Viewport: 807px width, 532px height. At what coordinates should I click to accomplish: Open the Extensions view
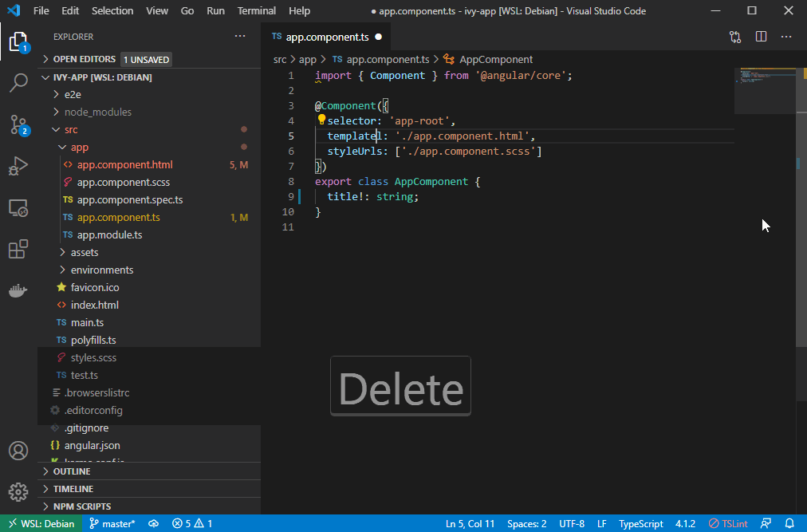[18, 249]
